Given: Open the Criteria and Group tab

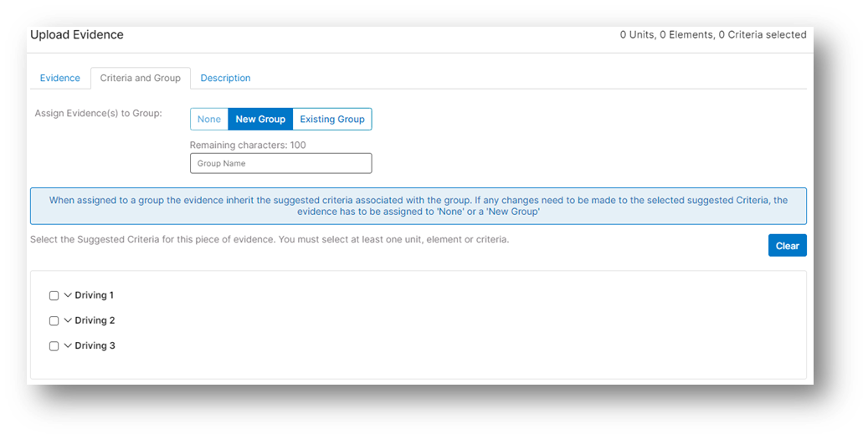Looking at the screenshot, I should 140,78.
